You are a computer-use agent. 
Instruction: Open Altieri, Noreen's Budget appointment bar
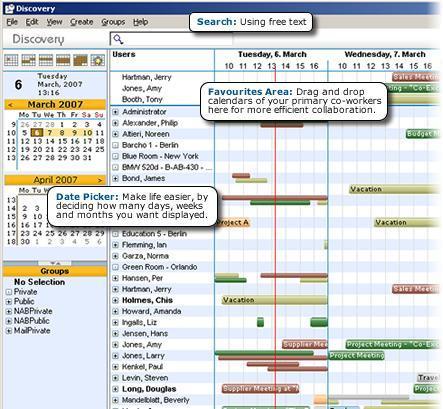tap(423, 134)
